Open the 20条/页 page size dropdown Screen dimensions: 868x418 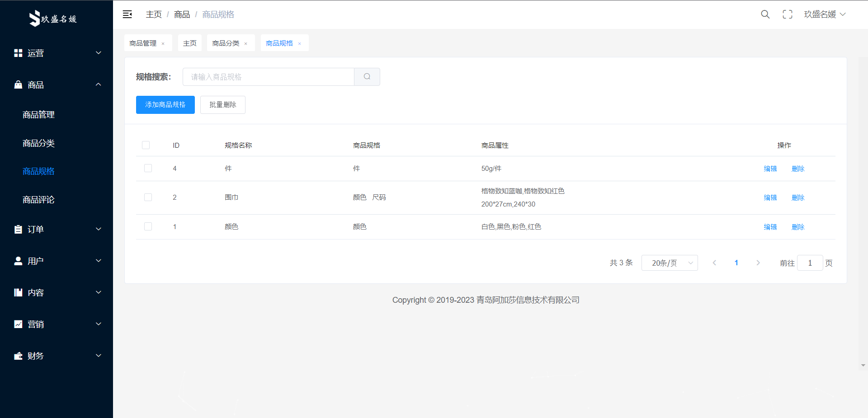point(669,263)
